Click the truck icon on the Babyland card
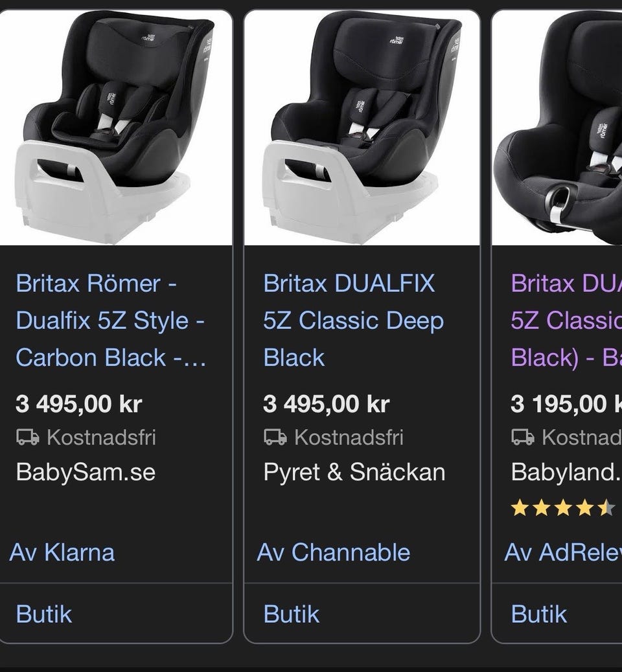 coord(522,438)
